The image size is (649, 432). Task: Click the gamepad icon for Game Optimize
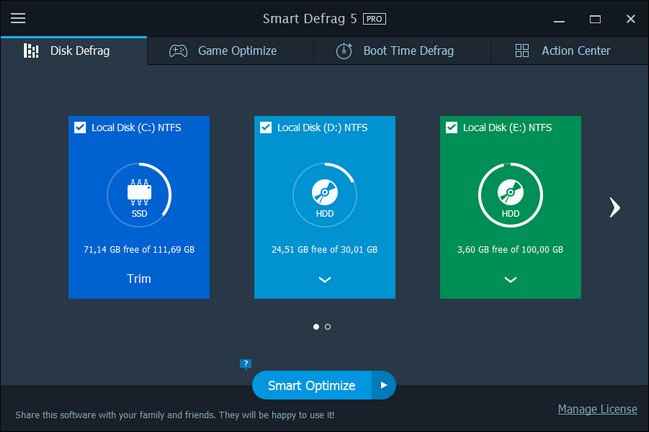[178, 51]
